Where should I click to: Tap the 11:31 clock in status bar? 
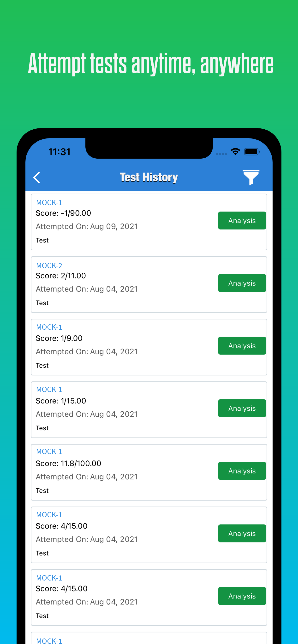[59, 152]
